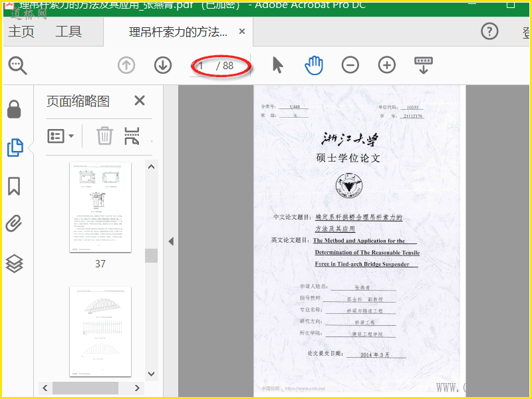Click thumbnail scrollbar up arrow

click(152, 167)
